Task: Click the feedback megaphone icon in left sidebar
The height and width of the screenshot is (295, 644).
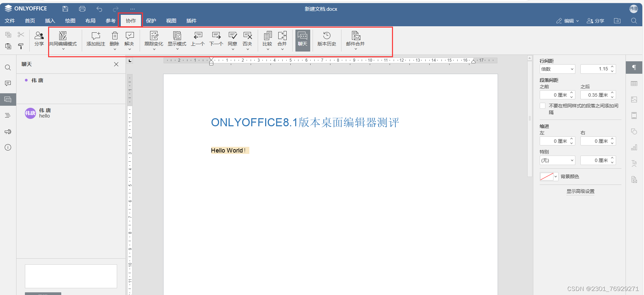Action: [x=8, y=132]
